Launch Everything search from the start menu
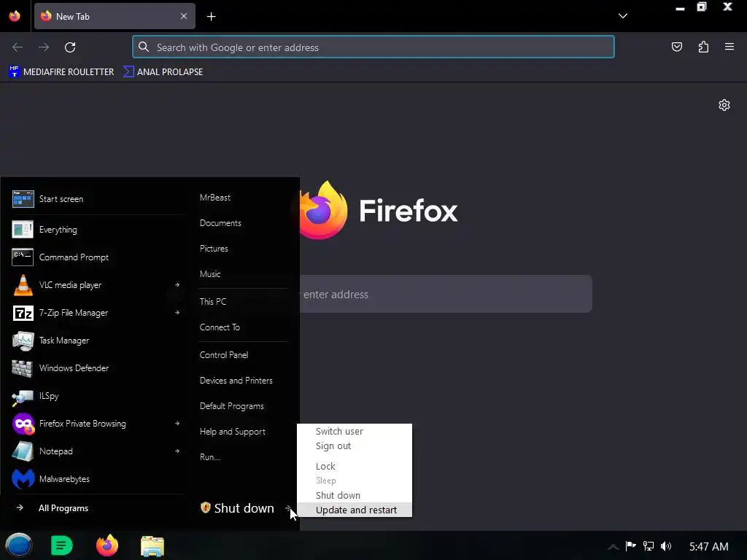This screenshot has height=560, width=747. coord(97,230)
